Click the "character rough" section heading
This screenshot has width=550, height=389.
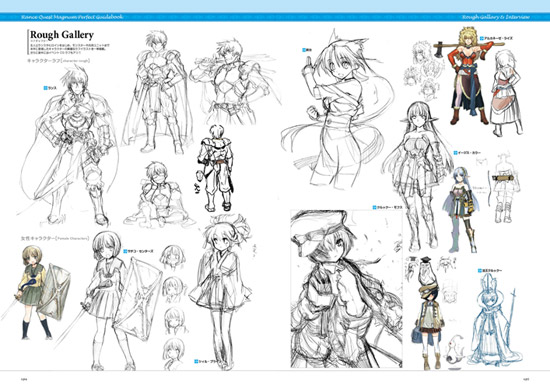point(59,61)
